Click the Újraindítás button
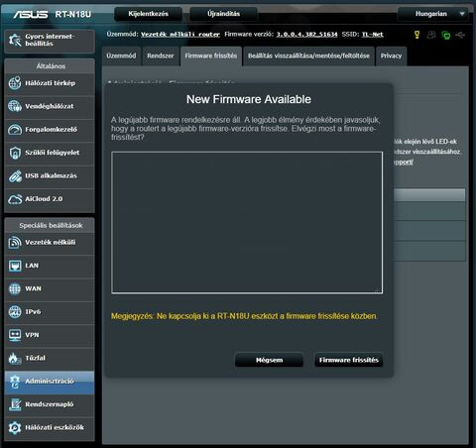This screenshot has height=448, width=476. point(223,14)
